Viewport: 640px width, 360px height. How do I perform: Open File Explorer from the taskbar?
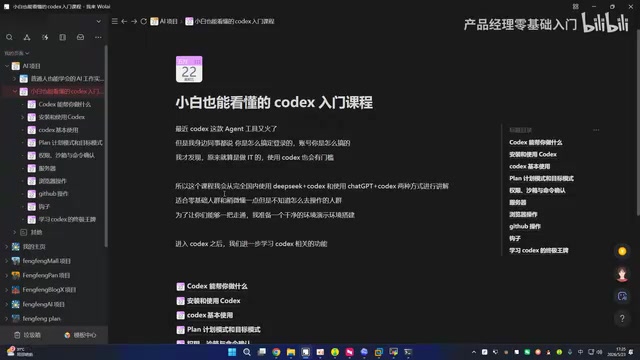pyautogui.click(x=291, y=352)
